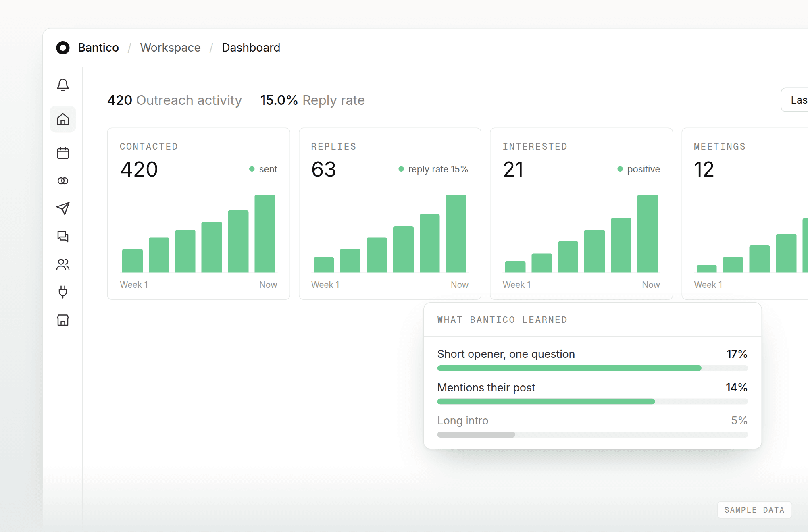Open the people contacts icon

click(63, 264)
